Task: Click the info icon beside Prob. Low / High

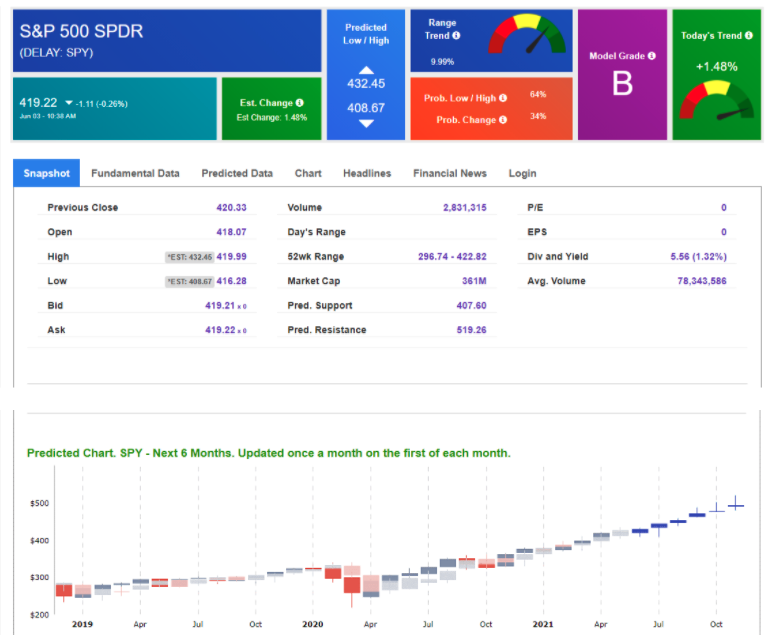Action: 503,98
